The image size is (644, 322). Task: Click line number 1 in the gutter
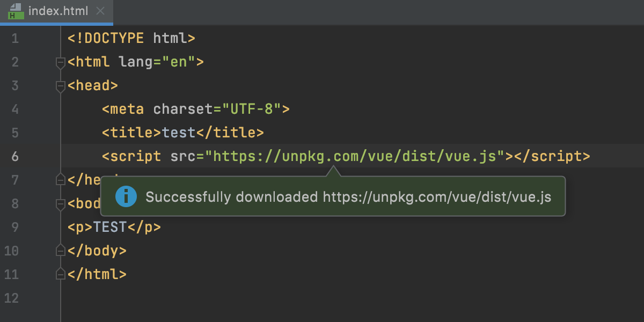tap(15, 38)
